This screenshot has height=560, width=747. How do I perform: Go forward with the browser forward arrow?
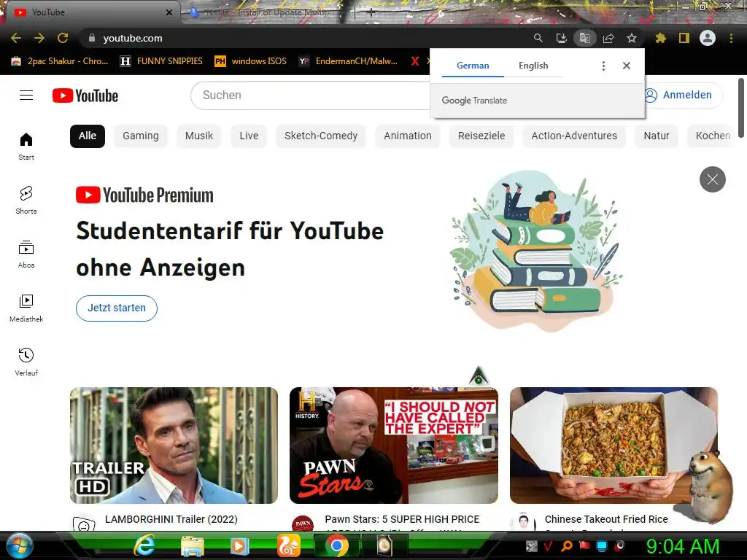39,38
